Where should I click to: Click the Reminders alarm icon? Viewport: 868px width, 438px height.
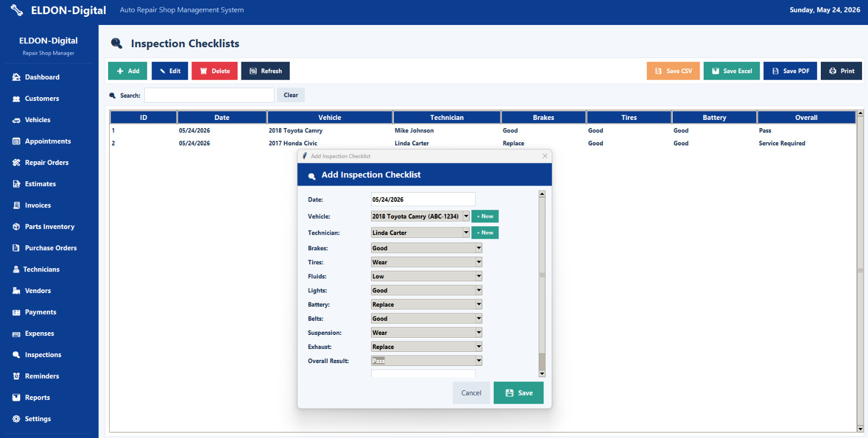click(16, 376)
